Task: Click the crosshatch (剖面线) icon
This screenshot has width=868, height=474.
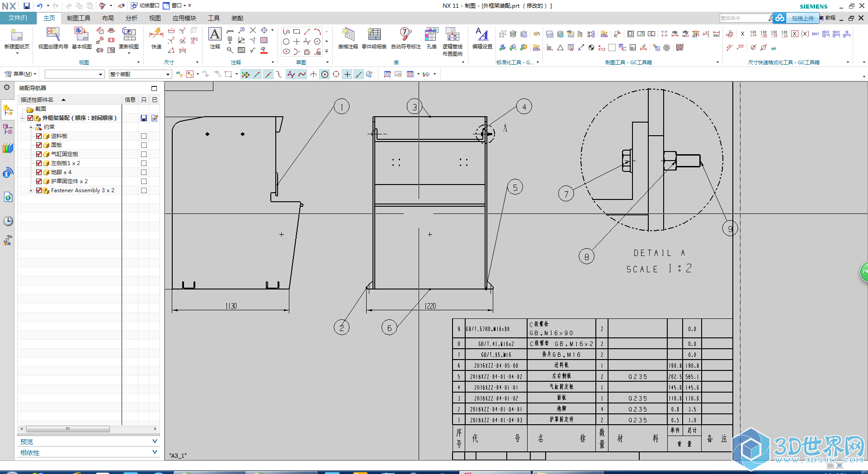Action: tap(264, 41)
